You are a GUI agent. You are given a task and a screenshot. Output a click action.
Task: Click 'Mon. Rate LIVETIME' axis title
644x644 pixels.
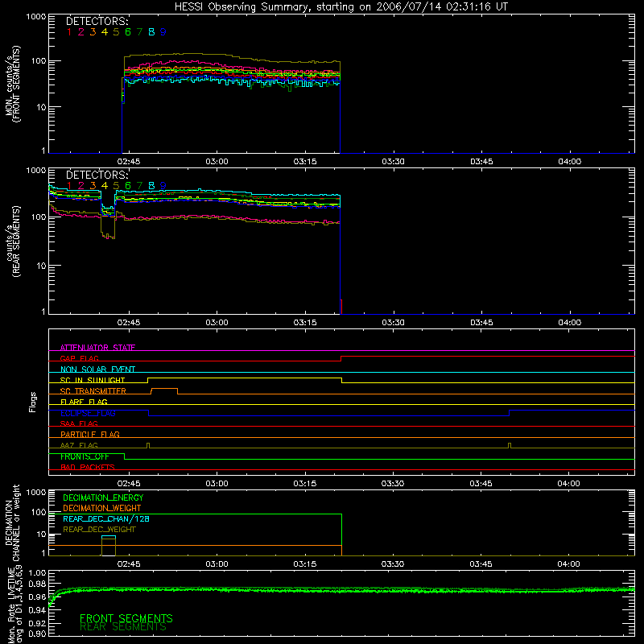(12, 605)
